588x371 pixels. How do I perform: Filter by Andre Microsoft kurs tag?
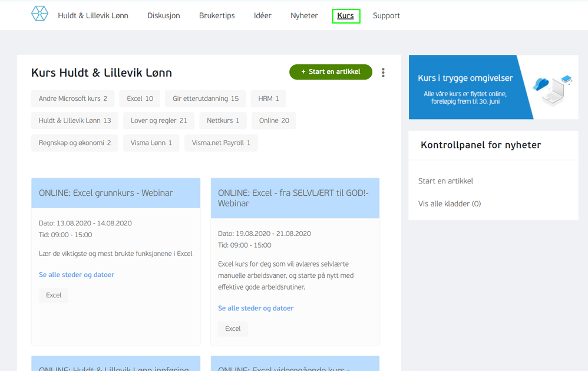coord(72,99)
